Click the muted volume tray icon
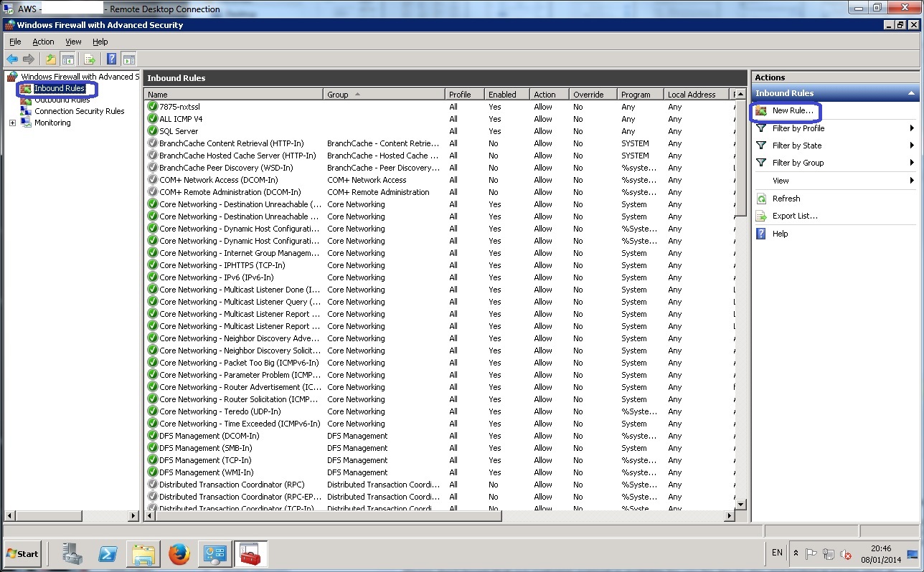Viewport: 924px width, 572px height. pos(846,554)
